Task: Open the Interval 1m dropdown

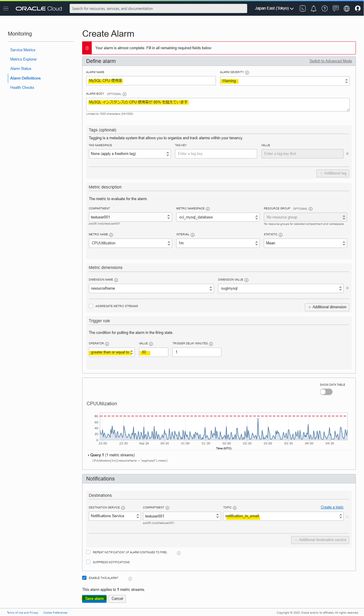Action: (218, 243)
